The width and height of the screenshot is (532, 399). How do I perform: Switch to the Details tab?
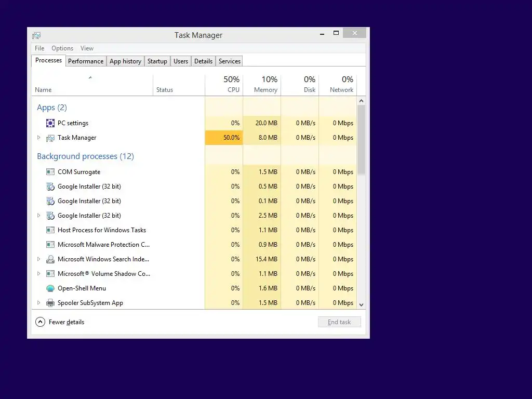click(x=203, y=61)
